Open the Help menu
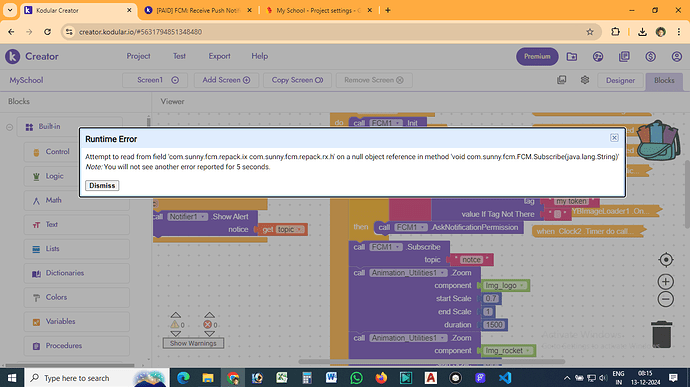This screenshot has width=690, height=387. [x=260, y=56]
